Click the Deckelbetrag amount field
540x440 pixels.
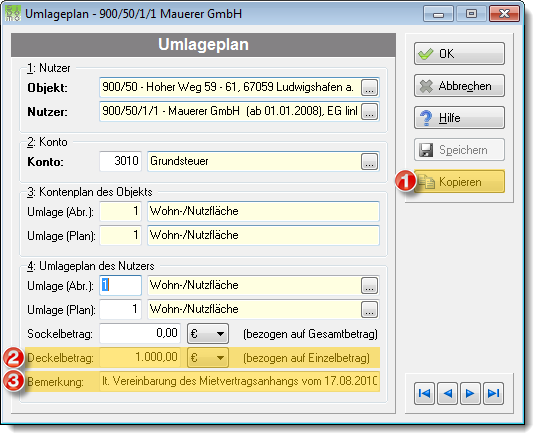[x=140, y=357]
